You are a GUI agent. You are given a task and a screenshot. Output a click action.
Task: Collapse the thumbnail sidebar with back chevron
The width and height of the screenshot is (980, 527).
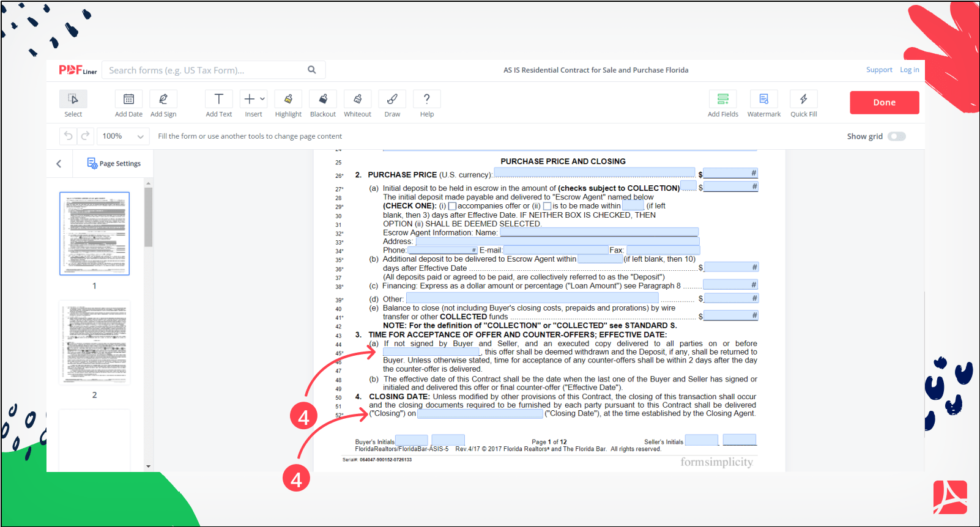click(59, 163)
